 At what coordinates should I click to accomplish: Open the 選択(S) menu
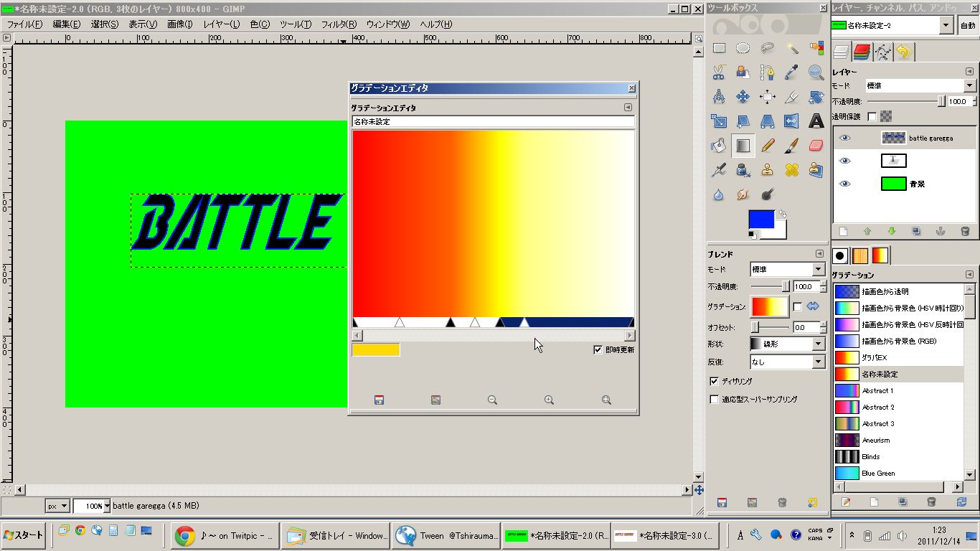click(x=105, y=24)
